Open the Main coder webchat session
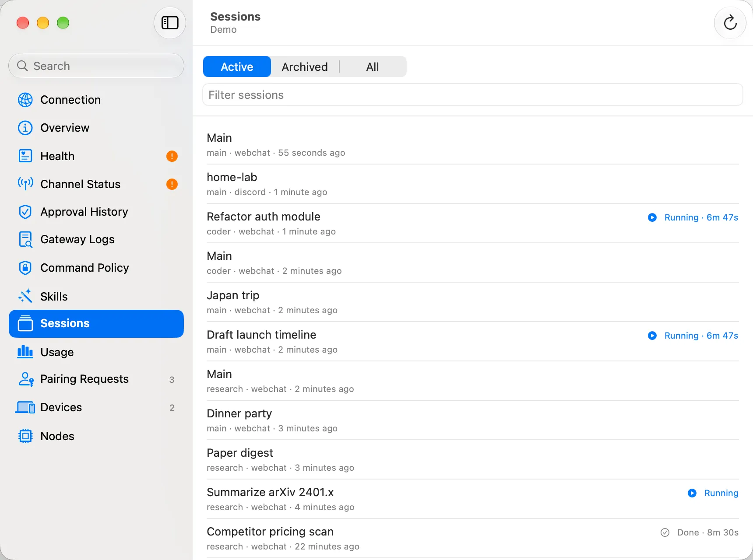Image resolution: width=753 pixels, height=560 pixels. (473, 263)
